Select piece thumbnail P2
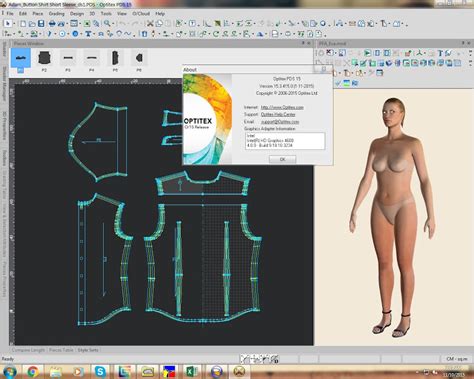This screenshot has height=379, width=474. (x=44, y=60)
